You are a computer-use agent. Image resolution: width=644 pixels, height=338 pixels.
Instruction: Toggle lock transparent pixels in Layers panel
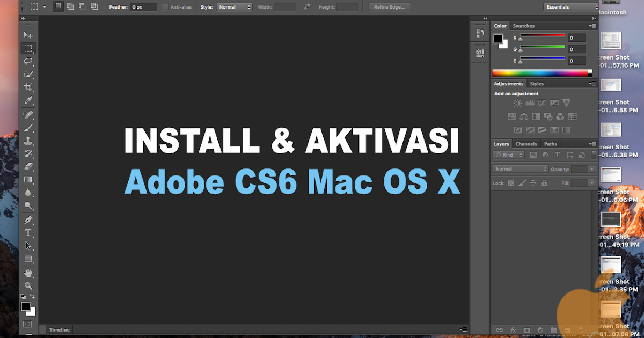(x=510, y=183)
